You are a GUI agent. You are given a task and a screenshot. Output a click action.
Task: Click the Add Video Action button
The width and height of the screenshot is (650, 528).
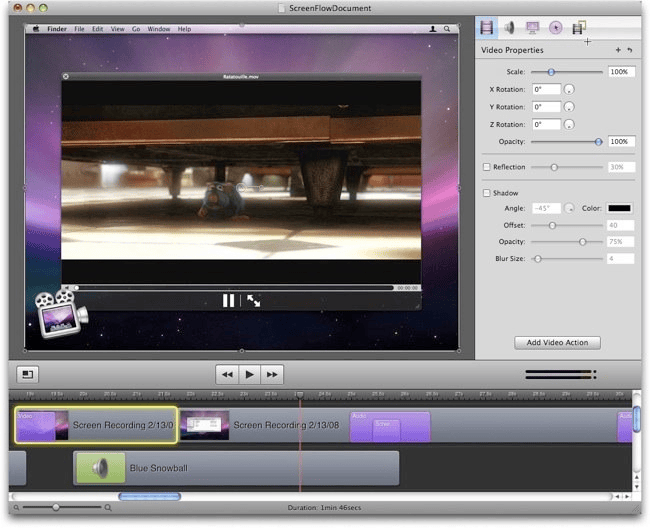click(x=557, y=343)
